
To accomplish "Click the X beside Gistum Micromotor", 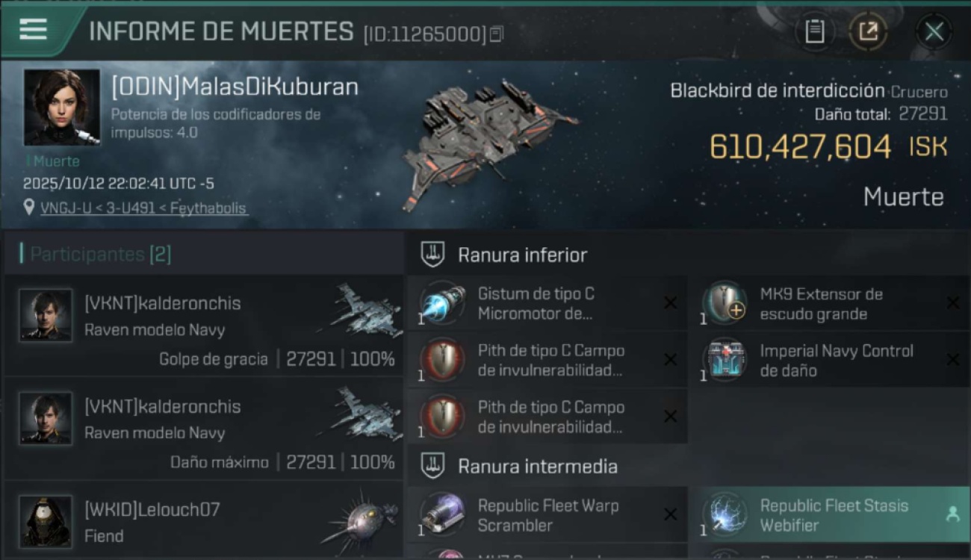I will 670,303.
